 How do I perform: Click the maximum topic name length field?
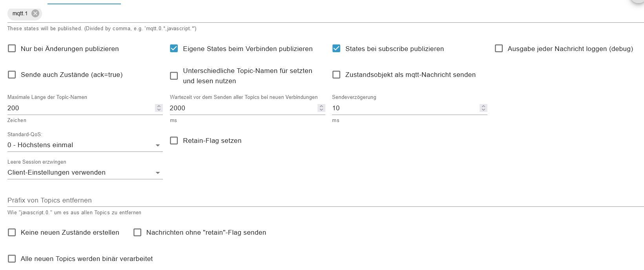[x=78, y=108]
